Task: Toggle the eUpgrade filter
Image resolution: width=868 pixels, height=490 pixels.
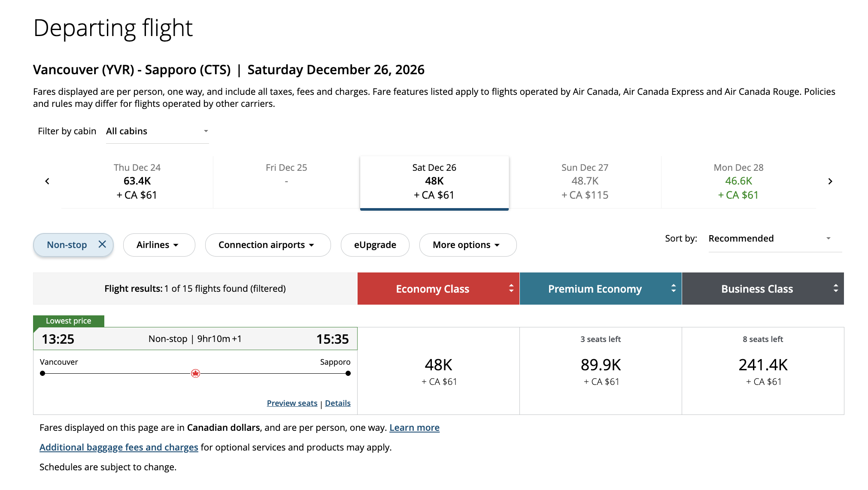Action: tap(375, 245)
